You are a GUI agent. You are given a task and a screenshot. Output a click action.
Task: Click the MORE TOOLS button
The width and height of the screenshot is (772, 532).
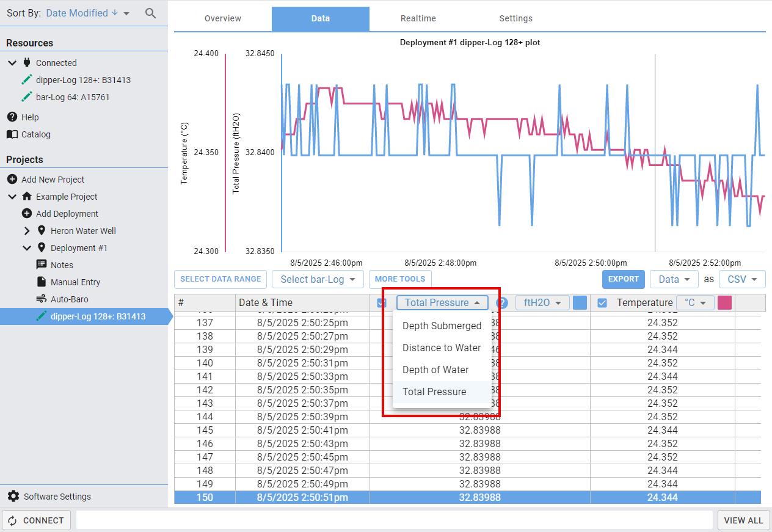400,279
